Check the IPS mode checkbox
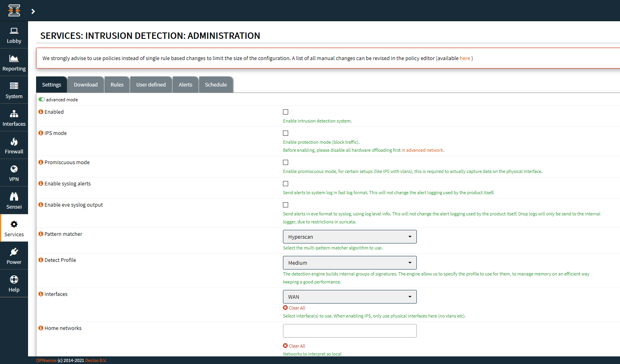 click(x=286, y=133)
